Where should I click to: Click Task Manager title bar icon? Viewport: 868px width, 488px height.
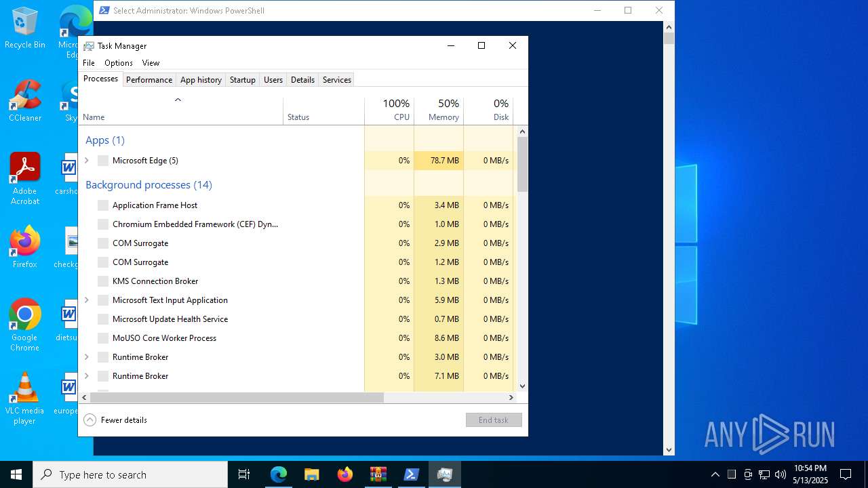(x=89, y=46)
